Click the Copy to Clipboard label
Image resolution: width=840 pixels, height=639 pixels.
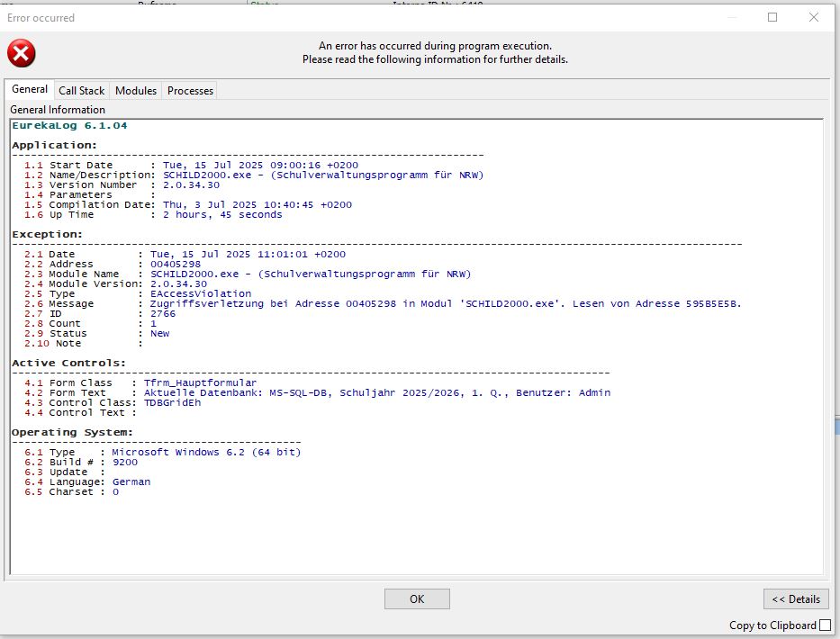[772, 625]
